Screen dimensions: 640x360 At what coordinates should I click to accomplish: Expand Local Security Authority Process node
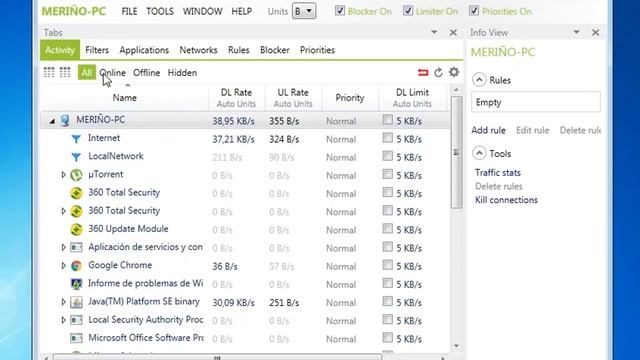63,320
